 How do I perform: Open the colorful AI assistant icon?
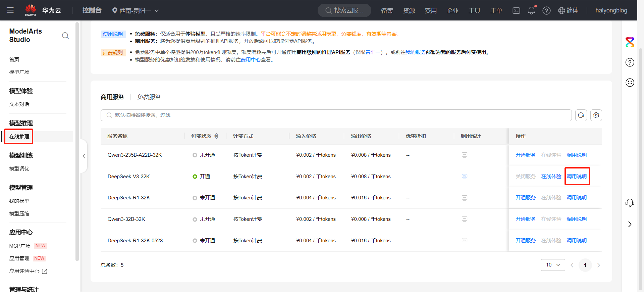[x=630, y=42]
